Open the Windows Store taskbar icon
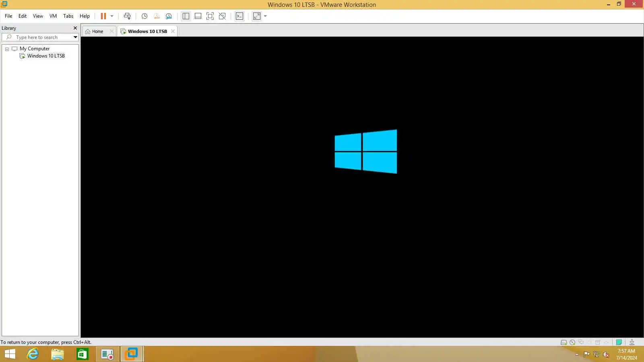Screen dimensions: 644x362 click(x=83, y=354)
